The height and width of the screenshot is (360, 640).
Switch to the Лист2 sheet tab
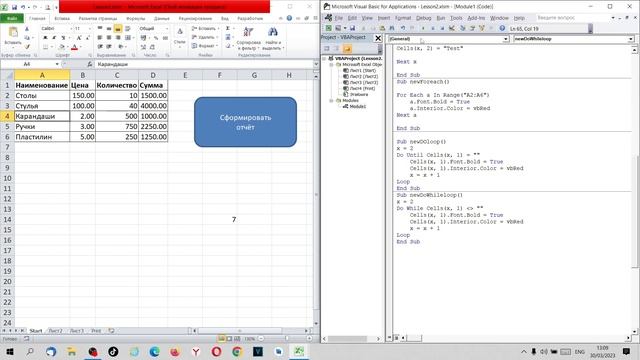tap(56, 331)
